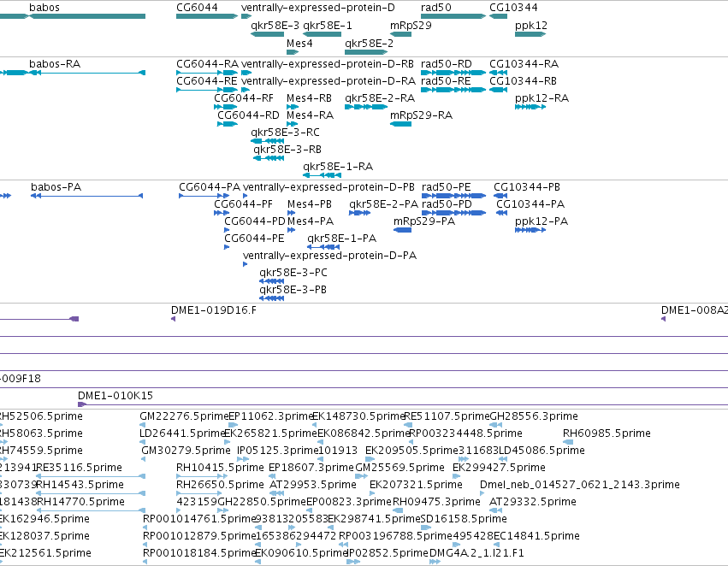The image size is (728, 566).
Task: Click the Dmel_neb_014527_0621_2143.3prime label
Action: tap(580, 486)
